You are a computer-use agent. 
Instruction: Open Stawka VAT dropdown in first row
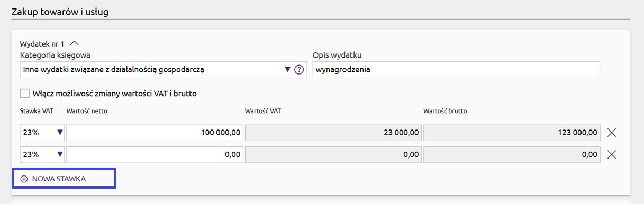42,133
